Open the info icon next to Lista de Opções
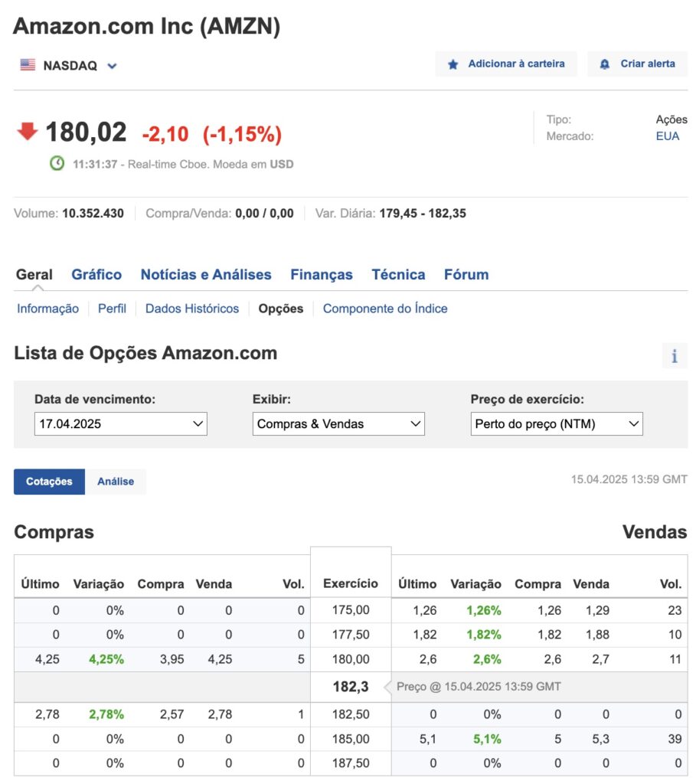Viewport: 696px width, 784px height. (x=675, y=356)
